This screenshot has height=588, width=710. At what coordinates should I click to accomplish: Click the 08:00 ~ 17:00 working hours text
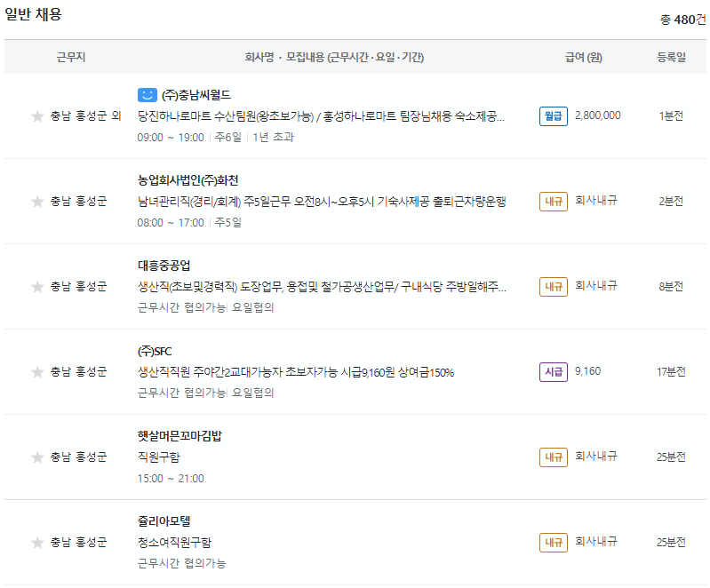pyautogui.click(x=171, y=223)
